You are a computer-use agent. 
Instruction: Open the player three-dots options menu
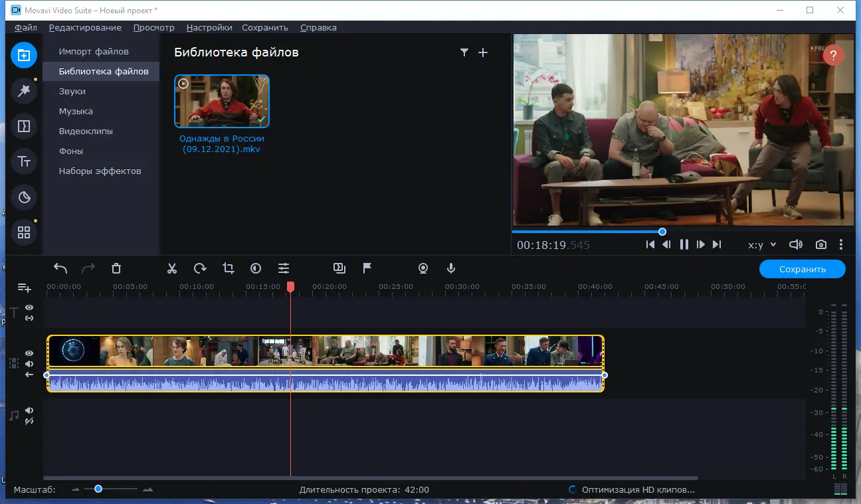tap(841, 244)
